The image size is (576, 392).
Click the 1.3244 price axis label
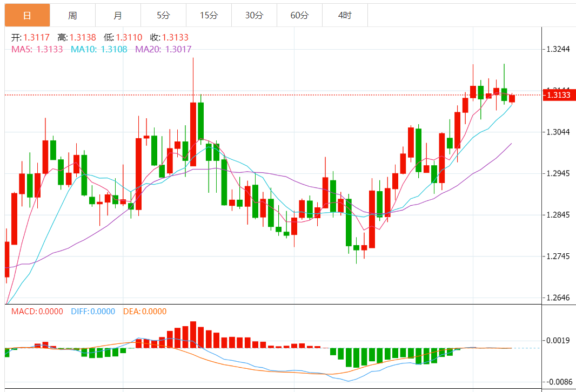pos(558,49)
